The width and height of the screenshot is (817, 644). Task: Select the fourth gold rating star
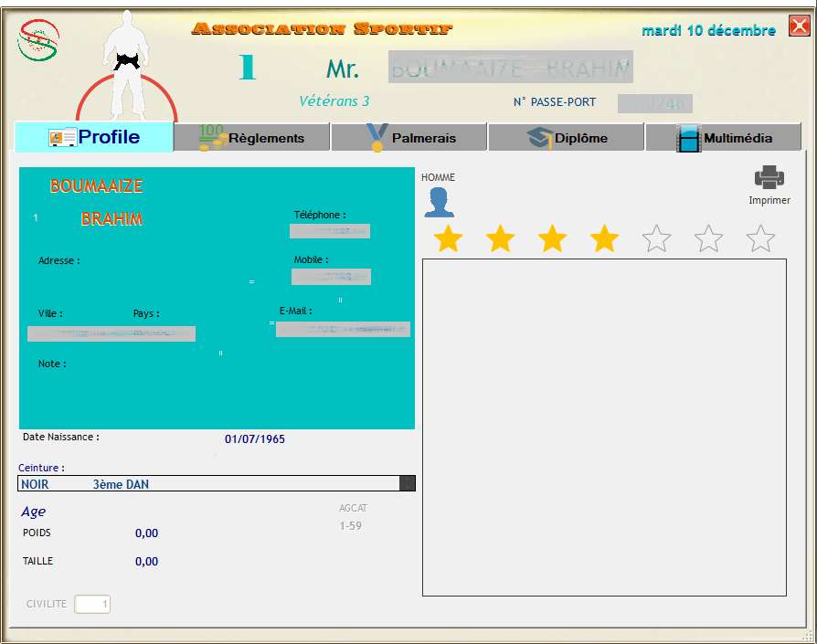(x=604, y=239)
